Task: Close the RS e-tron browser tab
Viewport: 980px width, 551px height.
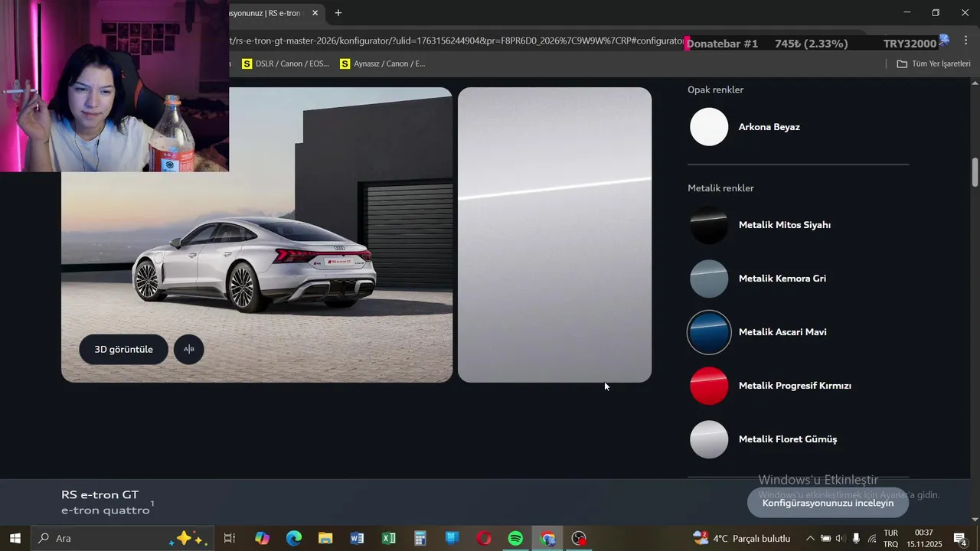Action: pyautogui.click(x=315, y=13)
